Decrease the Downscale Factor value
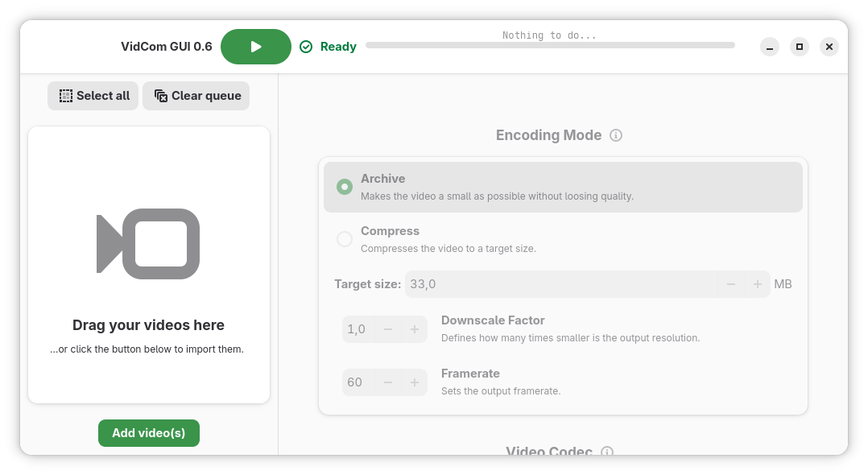 click(x=388, y=329)
